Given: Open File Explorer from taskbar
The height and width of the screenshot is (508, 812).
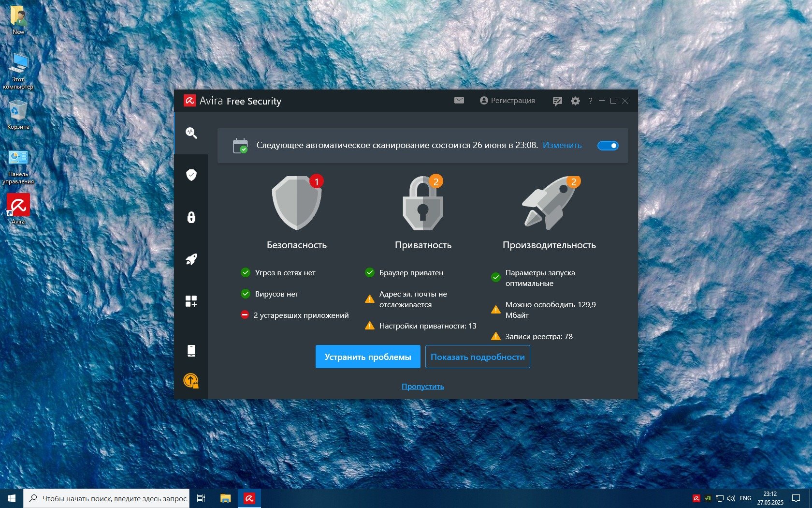Looking at the screenshot, I should 225,498.
